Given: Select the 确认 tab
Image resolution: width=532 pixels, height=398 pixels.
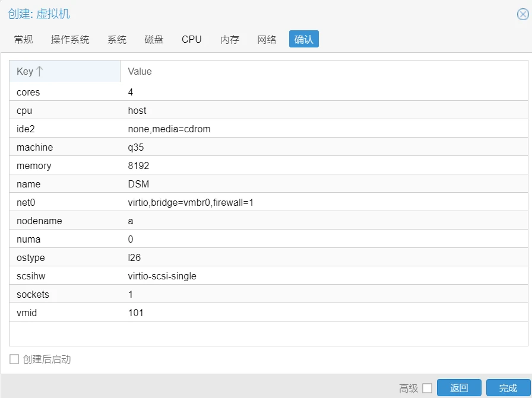Looking at the screenshot, I should [304, 40].
